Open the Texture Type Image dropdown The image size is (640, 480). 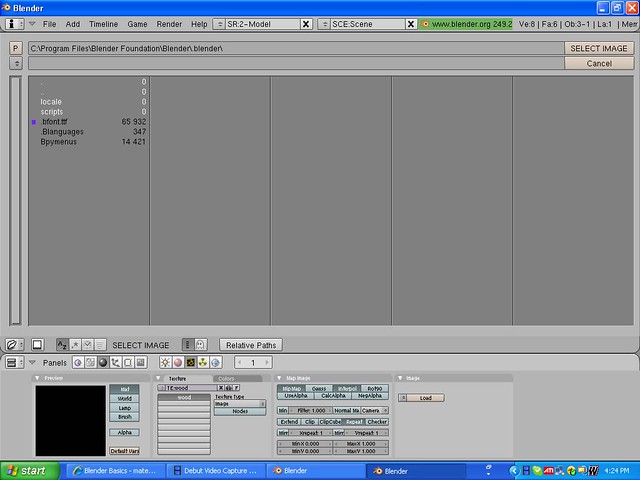pos(240,404)
